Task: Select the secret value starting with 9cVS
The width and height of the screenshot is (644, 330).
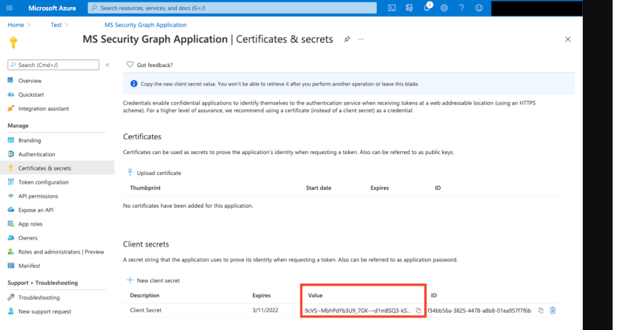Action: (x=358, y=311)
